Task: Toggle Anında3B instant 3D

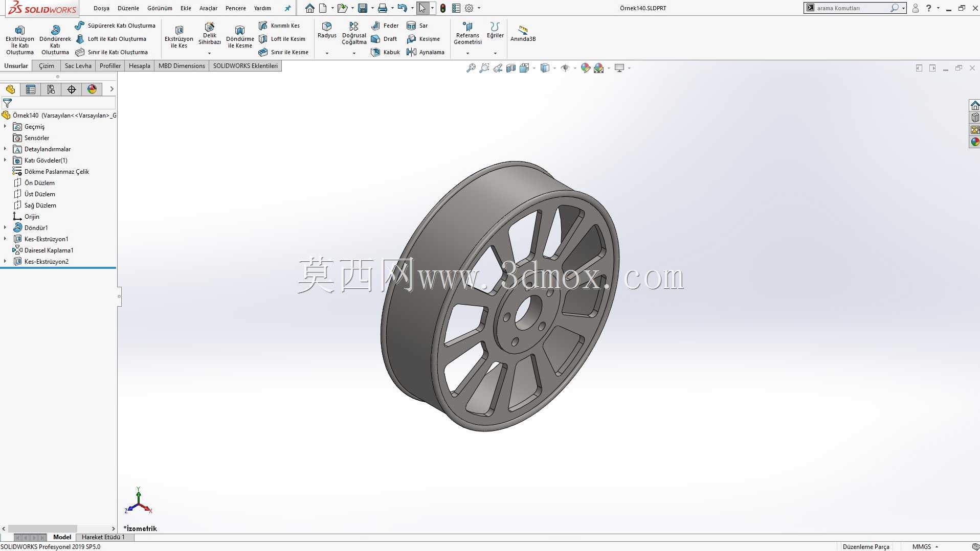Action: tap(523, 34)
